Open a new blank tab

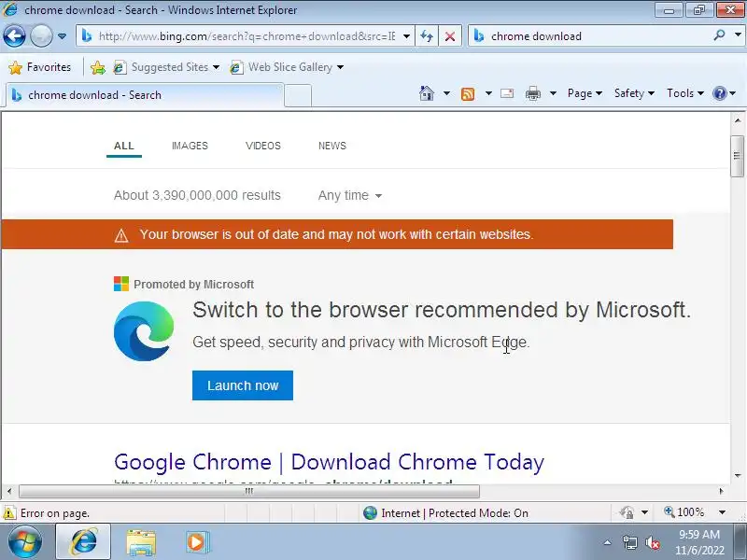[298, 95]
